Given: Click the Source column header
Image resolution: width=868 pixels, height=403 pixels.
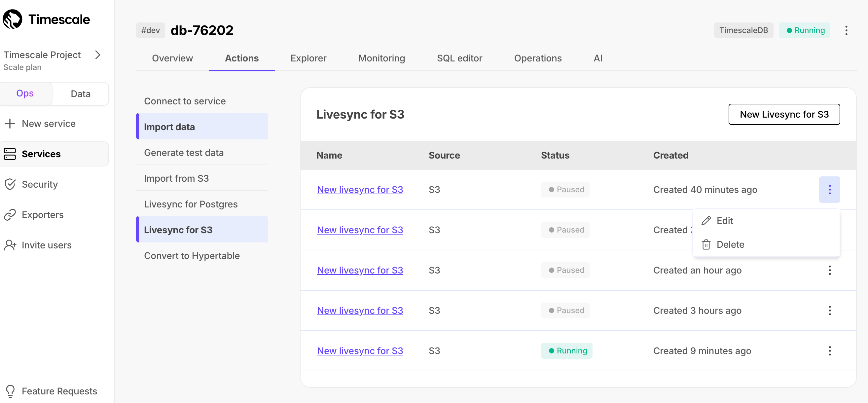Looking at the screenshot, I should (x=444, y=155).
